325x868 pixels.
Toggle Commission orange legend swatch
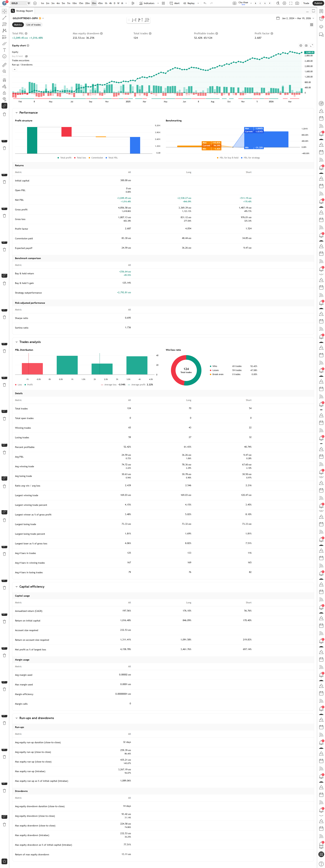[x=89, y=158]
